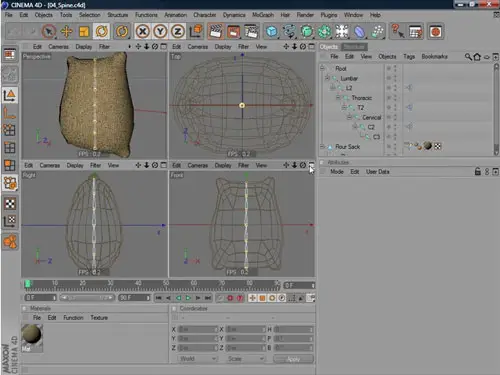The height and width of the screenshot is (375, 500).
Task: Open the Render menu
Action: pyautogui.click(x=305, y=15)
